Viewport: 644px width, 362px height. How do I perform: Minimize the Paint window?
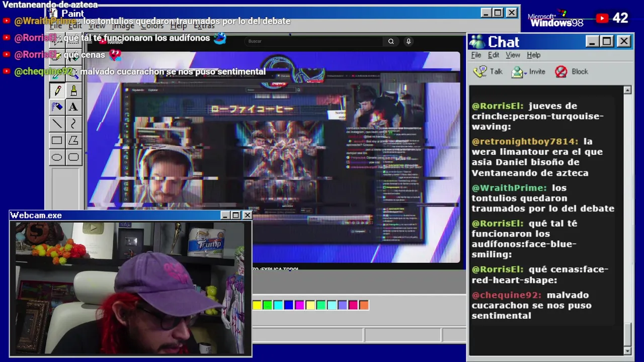point(486,13)
